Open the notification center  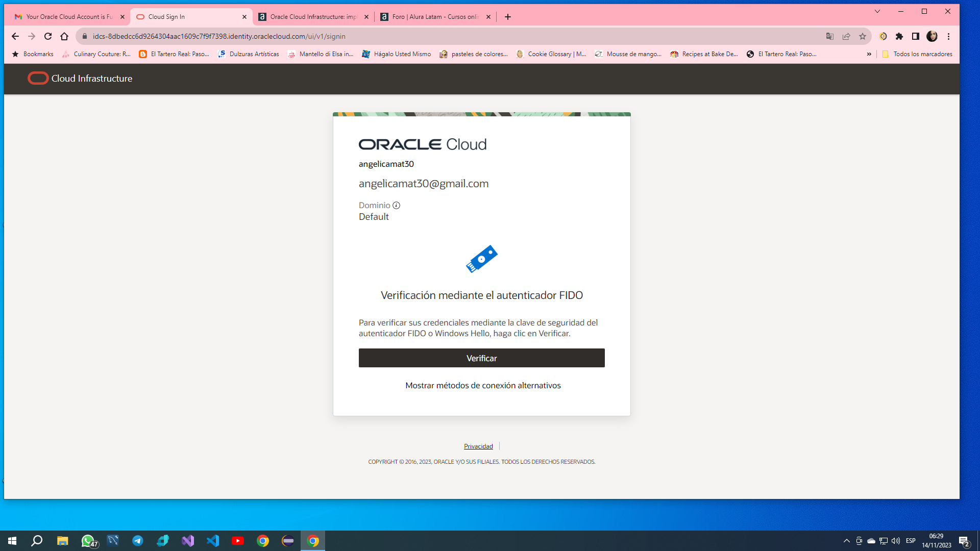[x=964, y=541]
